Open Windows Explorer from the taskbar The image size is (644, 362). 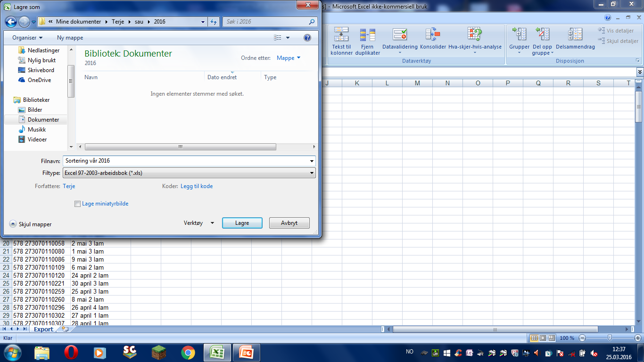[42, 353]
